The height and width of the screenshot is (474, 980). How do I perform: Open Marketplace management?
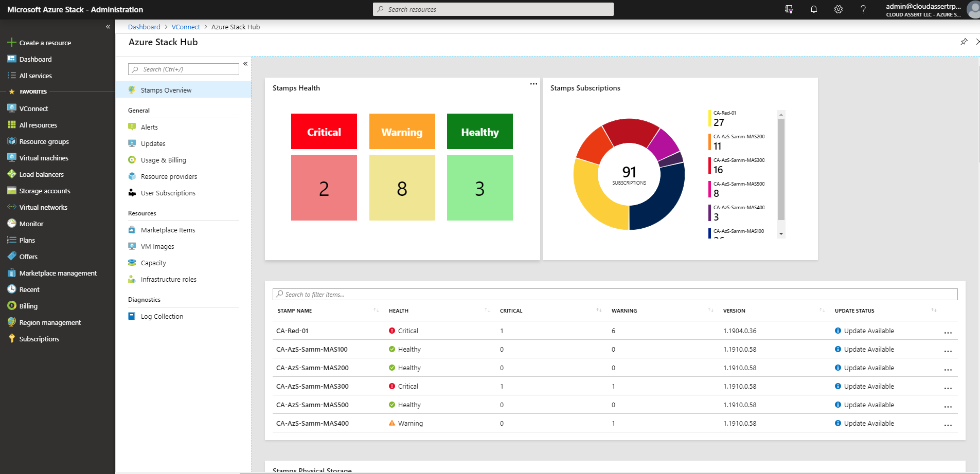tap(58, 272)
